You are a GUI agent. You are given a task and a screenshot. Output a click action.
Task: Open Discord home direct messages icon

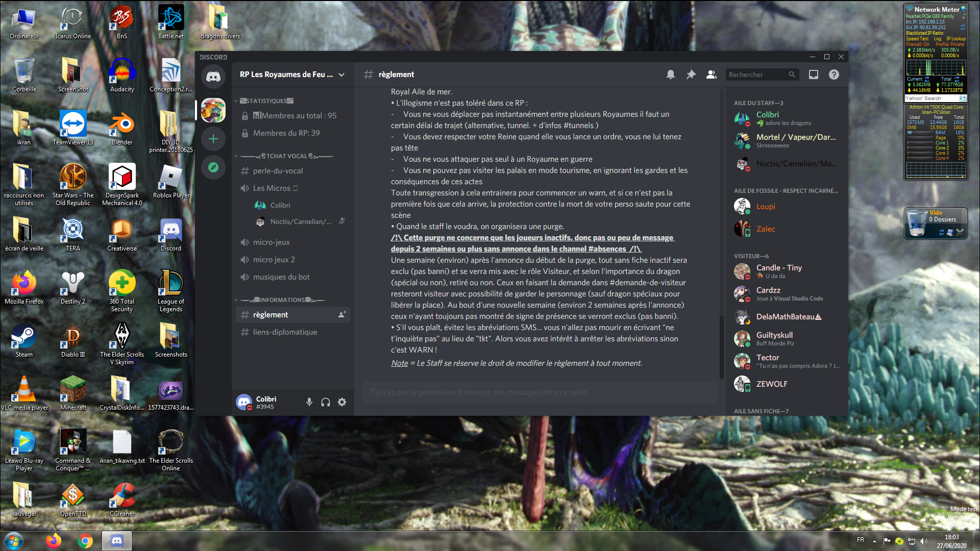[x=213, y=77]
